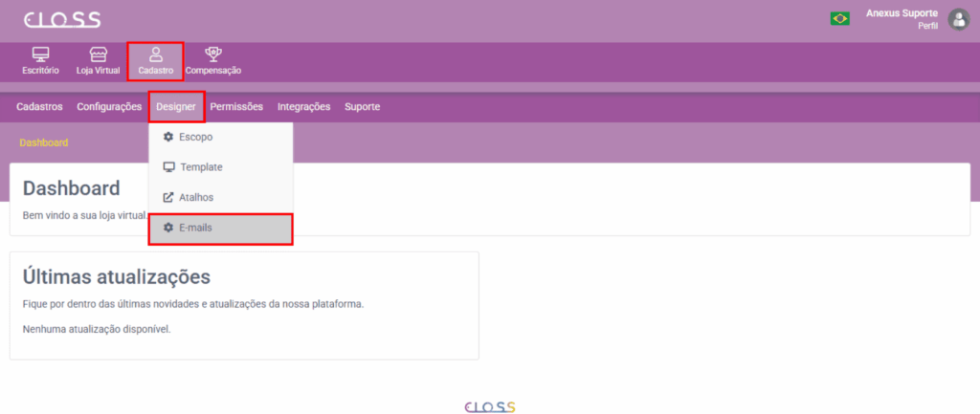980x414 pixels.
Task: Click the Dashboard breadcrumb link
Action: [x=44, y=142]
